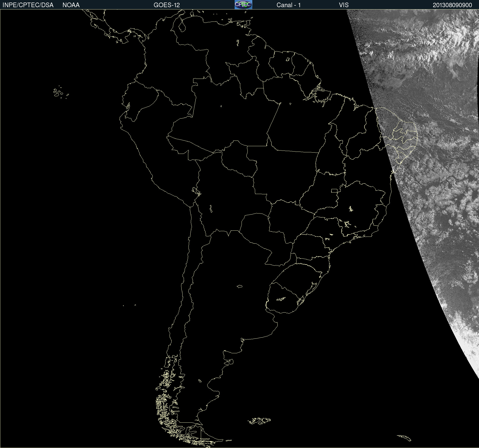The image size is (479, 448).
Task: Click the Canal - 1 label
Action: (x=289, y=5)
